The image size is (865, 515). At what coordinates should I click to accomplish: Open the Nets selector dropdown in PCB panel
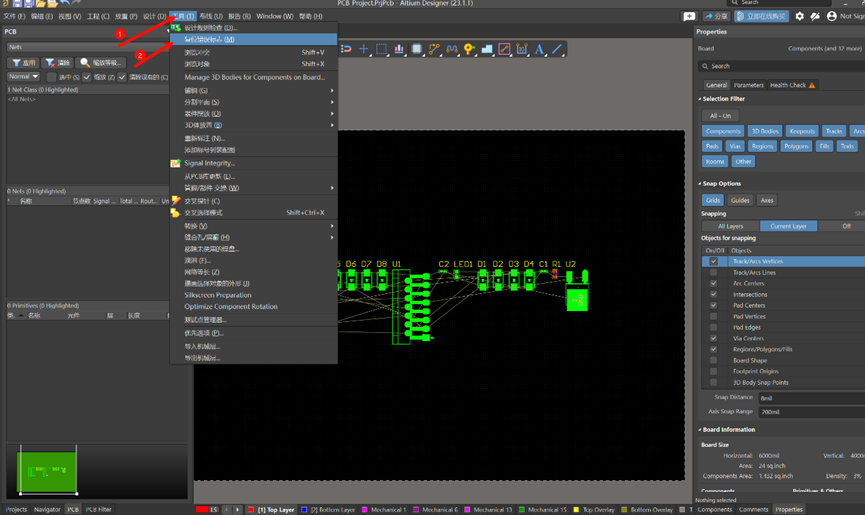pos(87,47)
